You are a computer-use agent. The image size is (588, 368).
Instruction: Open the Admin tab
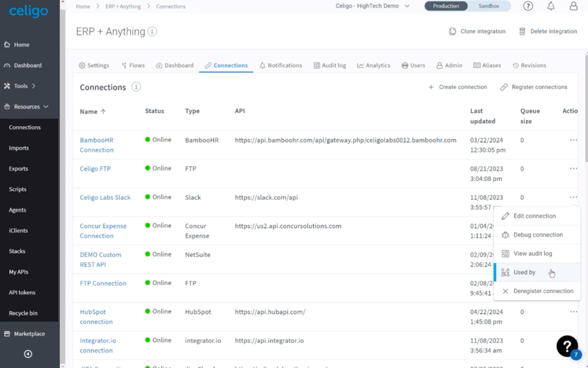coord(449,66)
